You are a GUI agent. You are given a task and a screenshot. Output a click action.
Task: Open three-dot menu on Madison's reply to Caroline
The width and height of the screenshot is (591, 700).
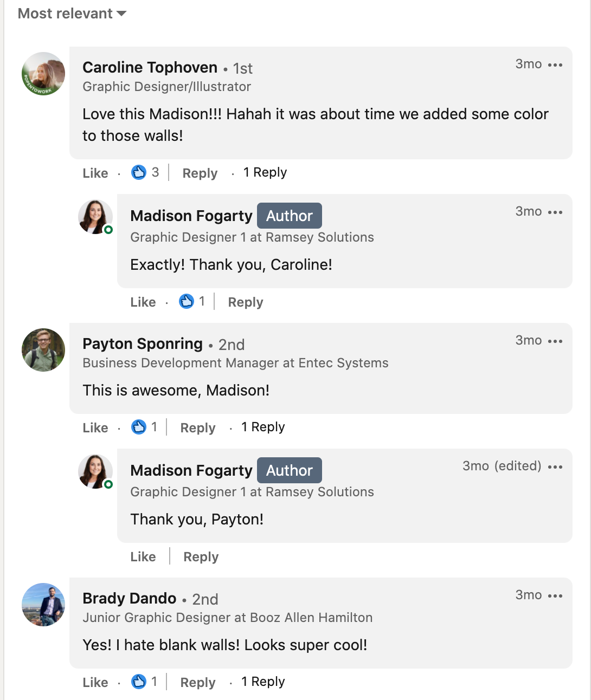tap(555, 212)
